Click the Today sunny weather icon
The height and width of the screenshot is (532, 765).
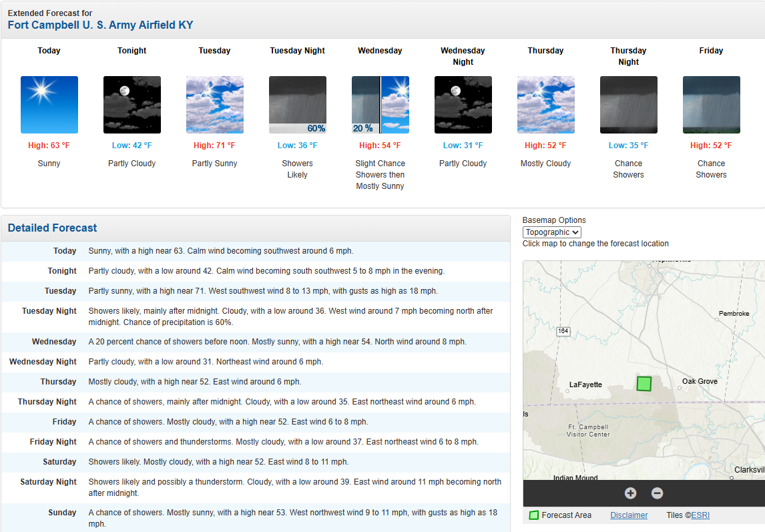click(x=49, y=105)
